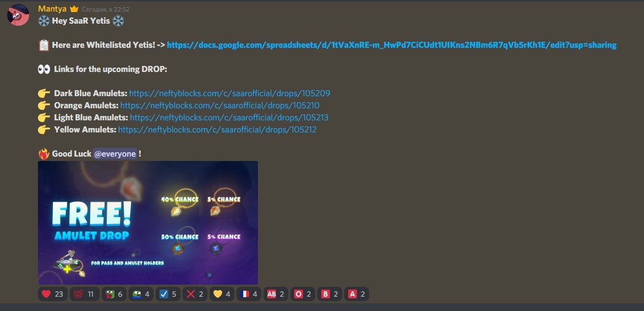Image resolution: width=644 pixels, height=311 pixels.
Task: Open the Dark Blue Amulets drop link
Action: click(229, 93)
